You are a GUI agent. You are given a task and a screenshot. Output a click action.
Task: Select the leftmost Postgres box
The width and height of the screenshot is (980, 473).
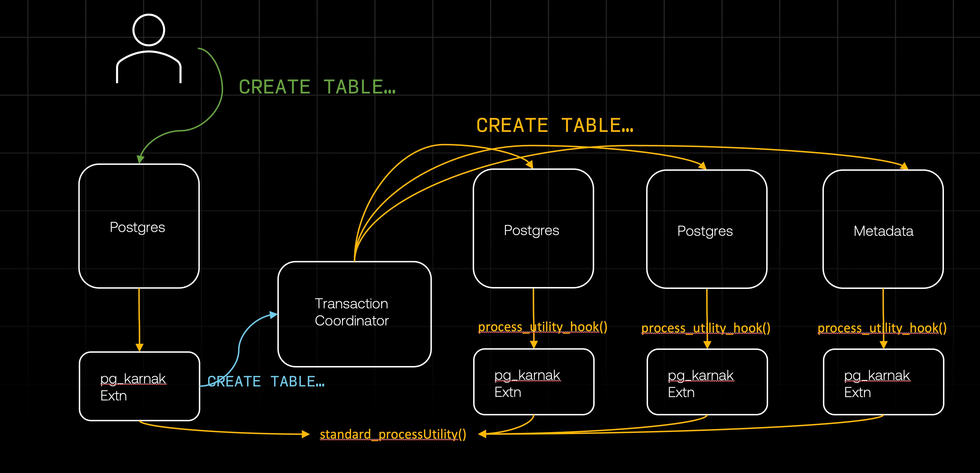pos(139,227)
